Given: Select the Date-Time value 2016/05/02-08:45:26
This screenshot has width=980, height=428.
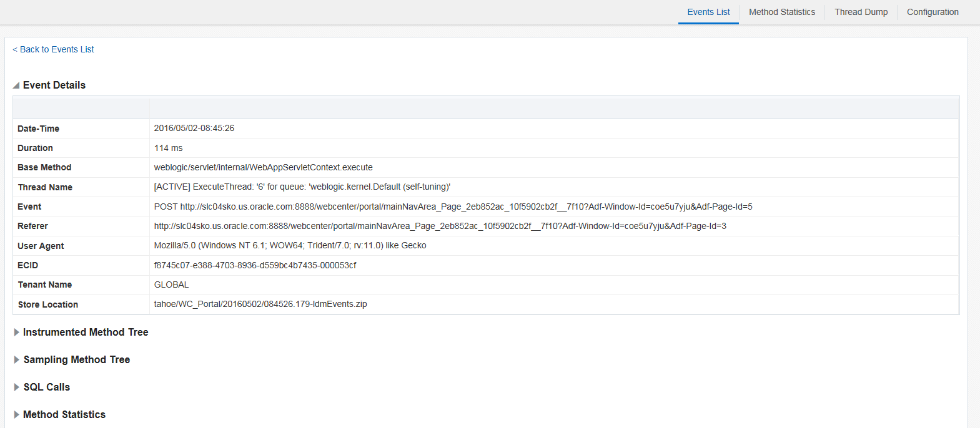Looking at the screenshot, I should coord(194,128).
